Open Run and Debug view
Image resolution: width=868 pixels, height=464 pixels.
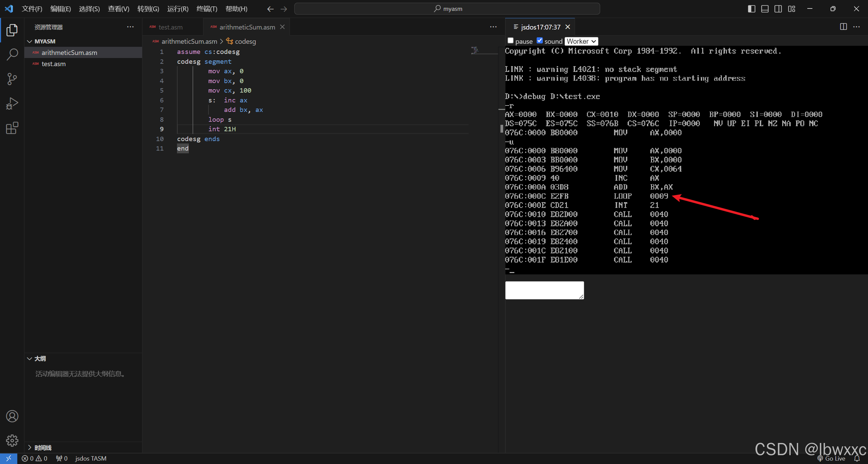(x=12, y=103)
